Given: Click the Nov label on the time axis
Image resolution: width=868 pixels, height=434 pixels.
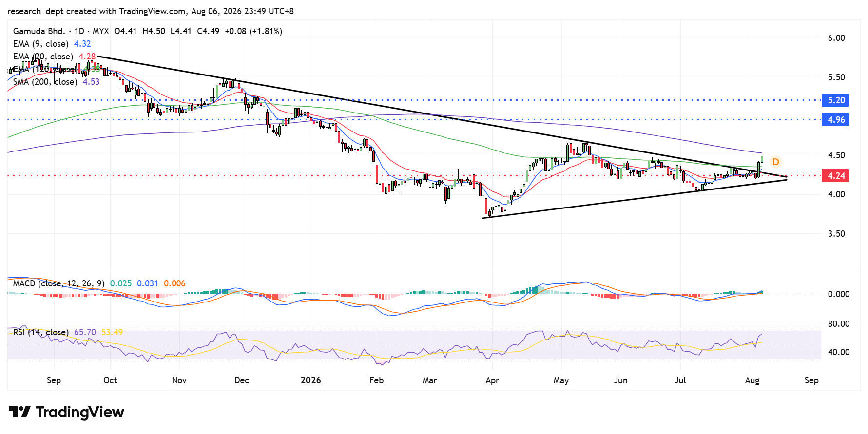Looking at the screenshot, I should click(179, 380).
